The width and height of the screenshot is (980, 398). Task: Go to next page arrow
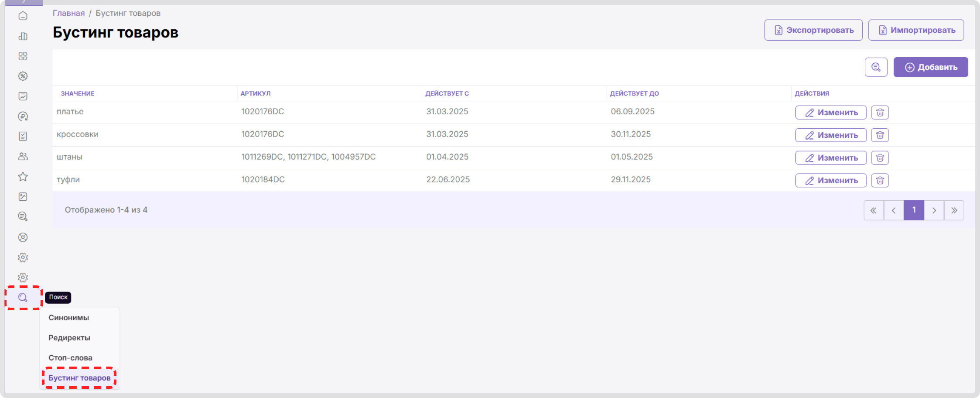[934, 210]
